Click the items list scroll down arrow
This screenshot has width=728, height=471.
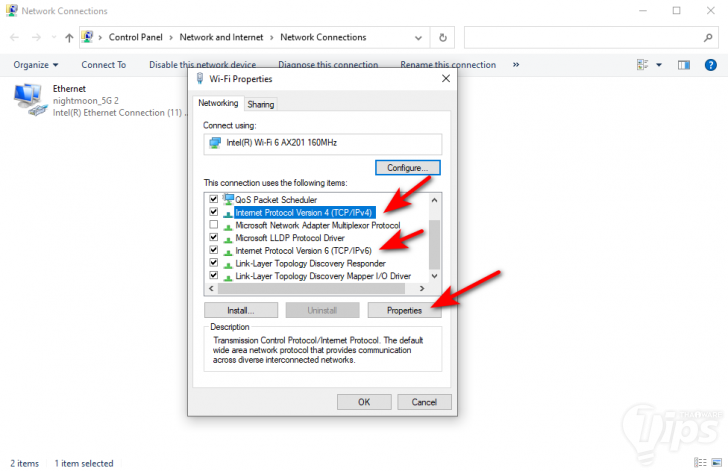(x=435, y=276)
